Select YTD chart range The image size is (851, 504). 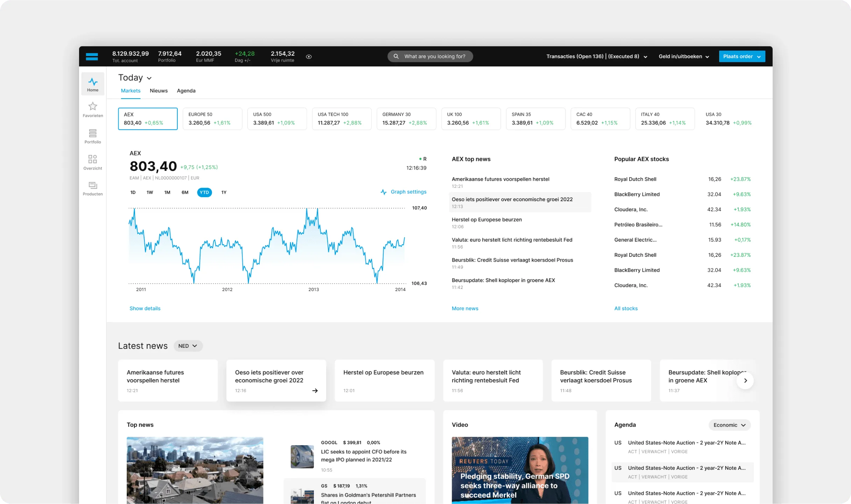click(x=204, y=192)
